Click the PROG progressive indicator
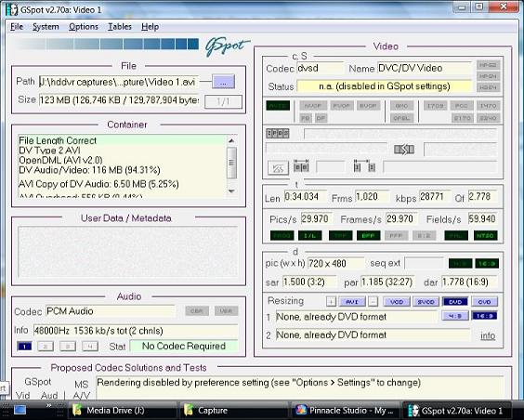524x420 pixels. pyautogui.click(x=282, y=236)
